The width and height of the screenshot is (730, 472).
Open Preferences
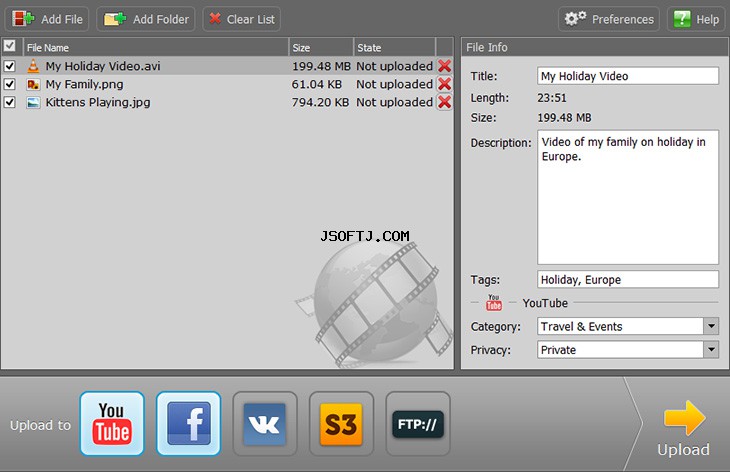pyautogui.click(x=608, y=19)
